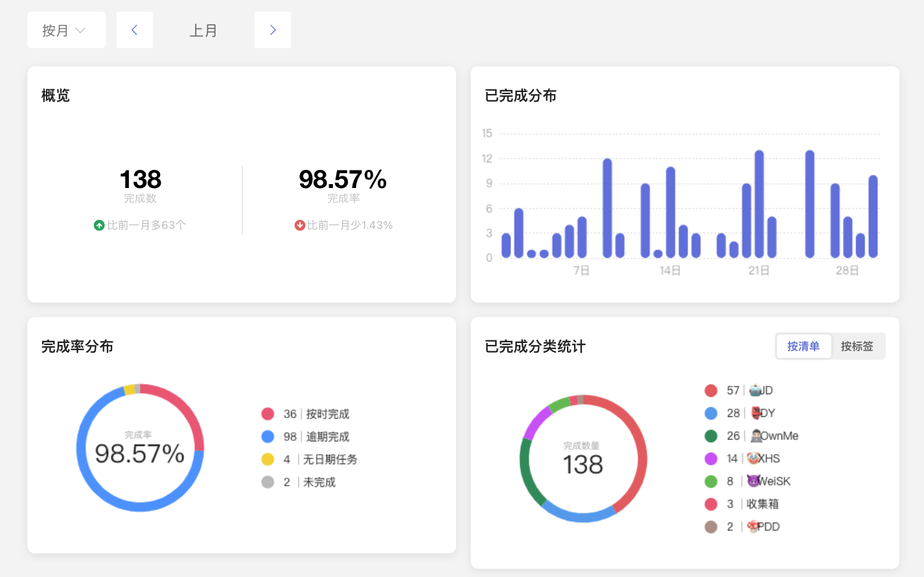The width and height of the screenshot is (924, 577).
Task: Click the gray swatch for 未完成
Action: pos(268,482)
